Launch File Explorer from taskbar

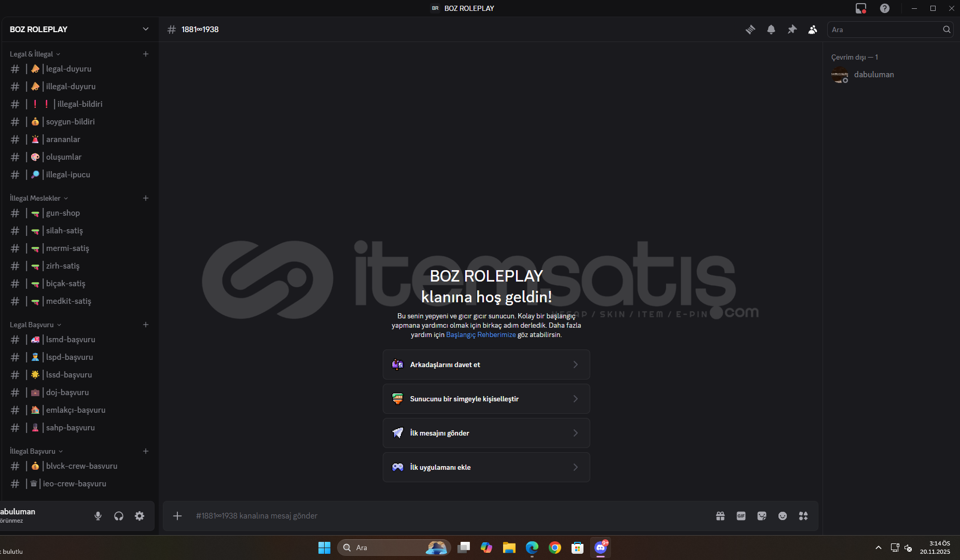click(509, 548)
